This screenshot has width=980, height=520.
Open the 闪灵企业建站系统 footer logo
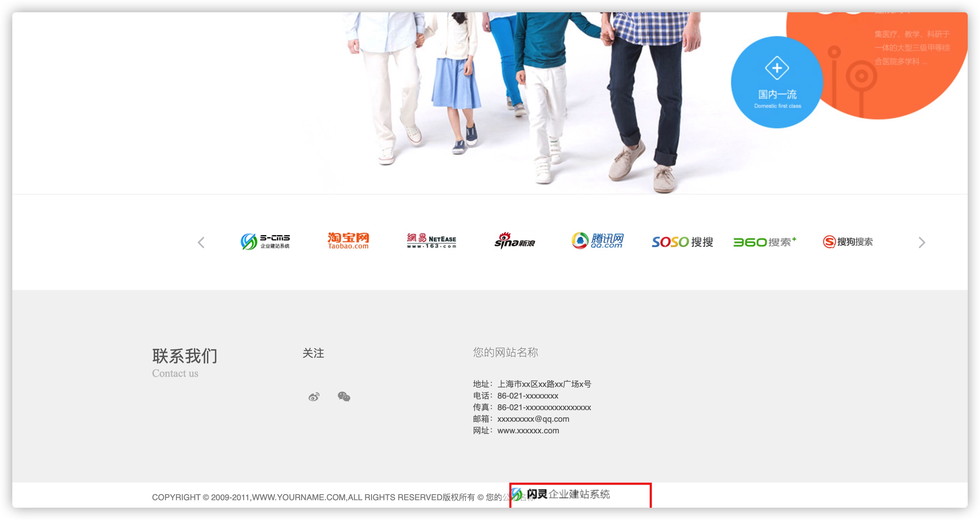pos(561,494)
